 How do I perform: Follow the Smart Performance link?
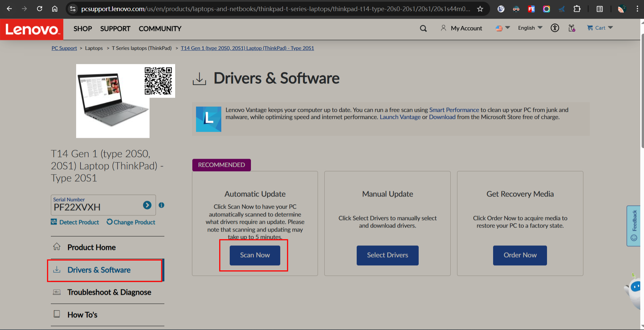[454, 110]
